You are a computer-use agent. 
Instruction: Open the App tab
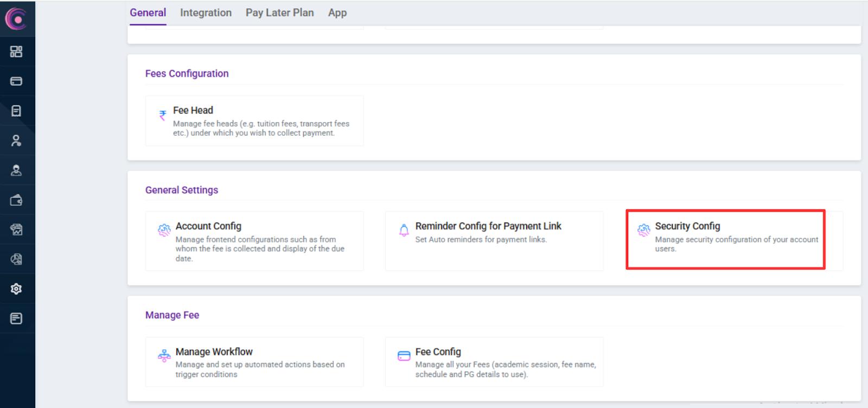(x=337, y=12)
